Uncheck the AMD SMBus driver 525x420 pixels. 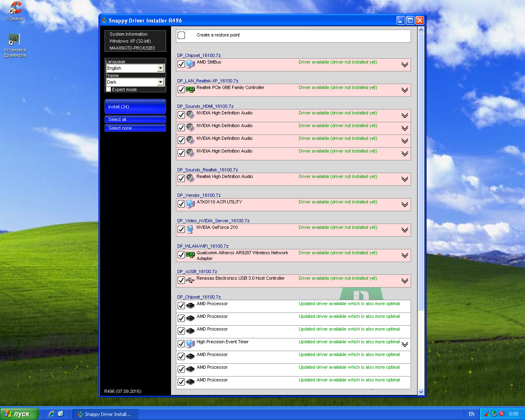pyautogui.click(x=181, y=64)
